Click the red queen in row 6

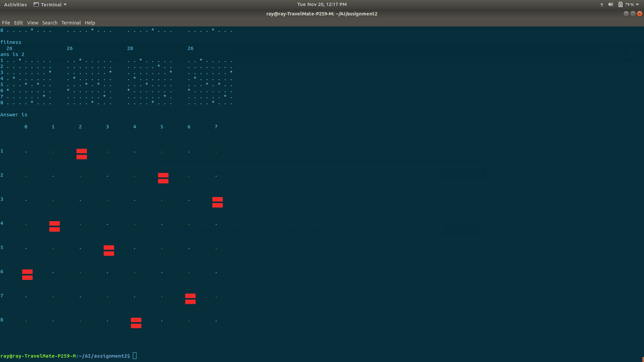coord(27,275)
